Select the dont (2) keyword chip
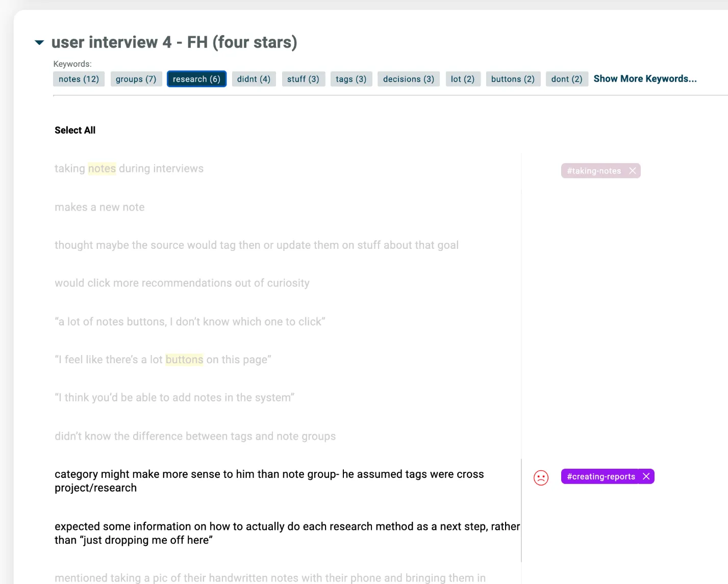Screen dimensions: 728x584 (x=567, y=79)
